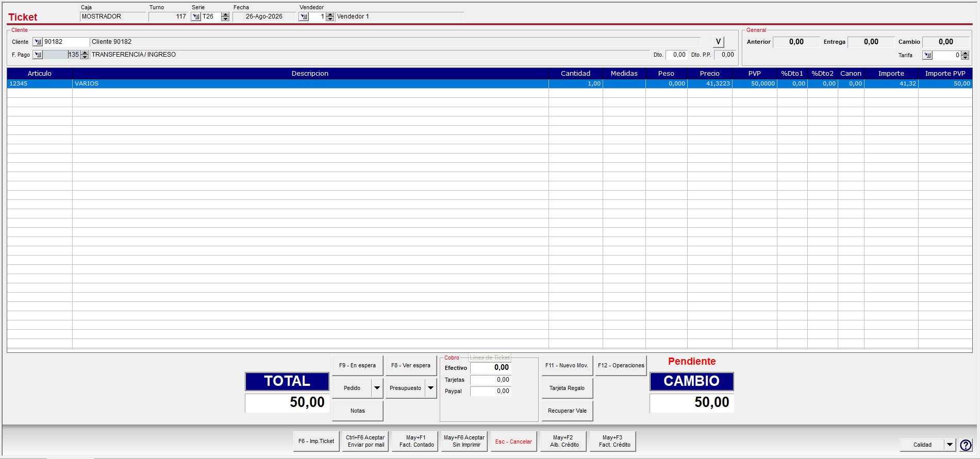Click the Efectivo amount field
980x459 pixels.
[x=490, y=367]
